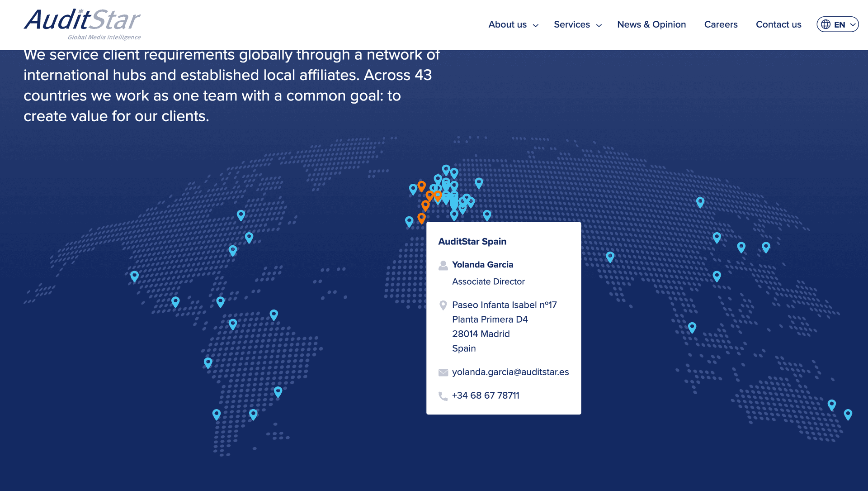
Task: Select the southeastern South America coast pin
Action: click(x=253, y=415)
